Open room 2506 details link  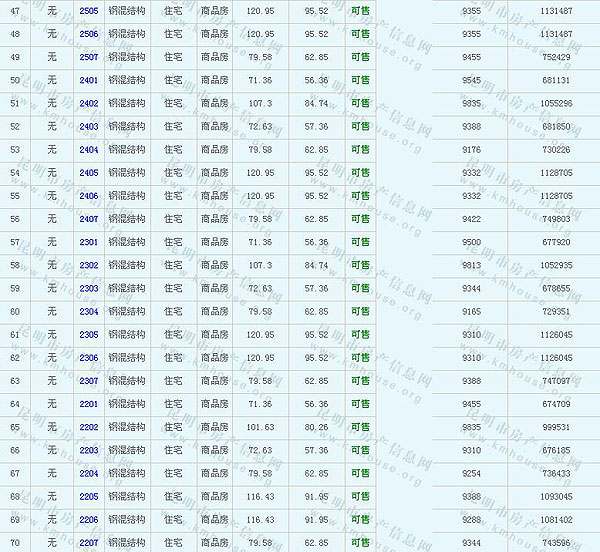coord(89,34)
